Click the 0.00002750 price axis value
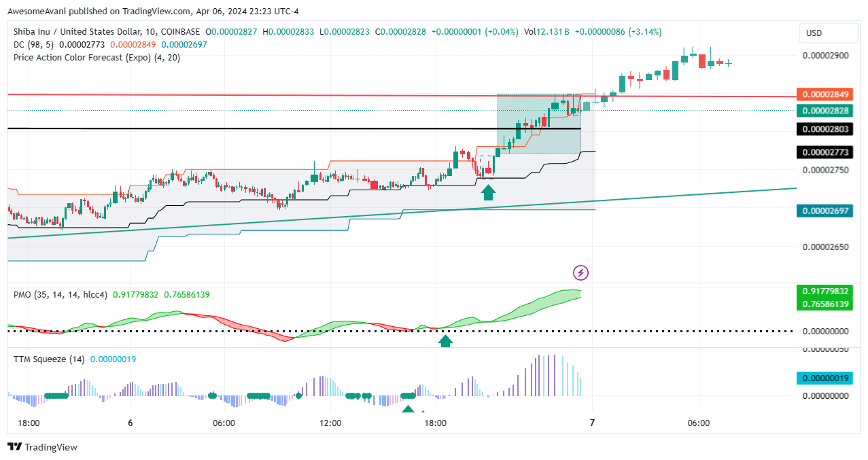Image resolution: width=868 pixels, height=460 pixels. 826,170
